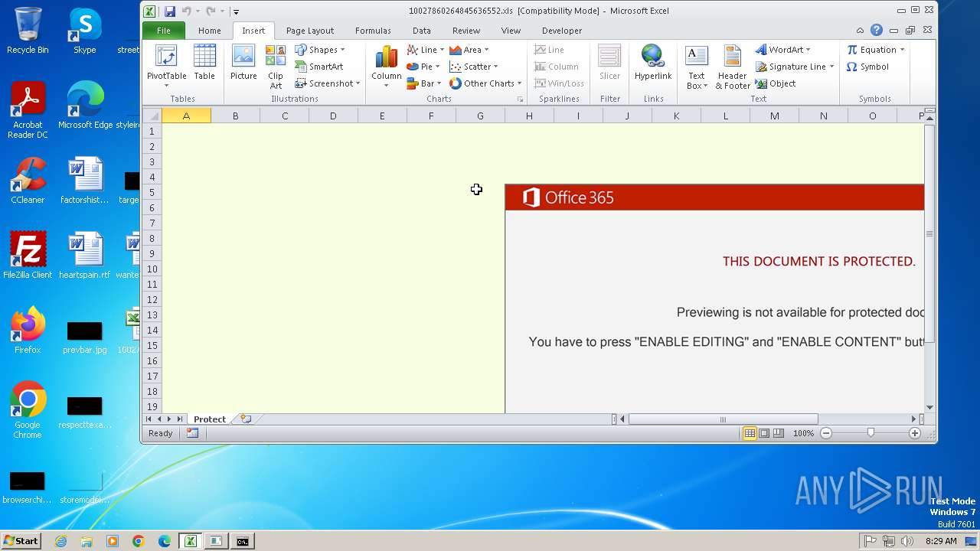Open Internet Explorer from taskbar
Screen dimensions: 980x551
coord(61,541)
